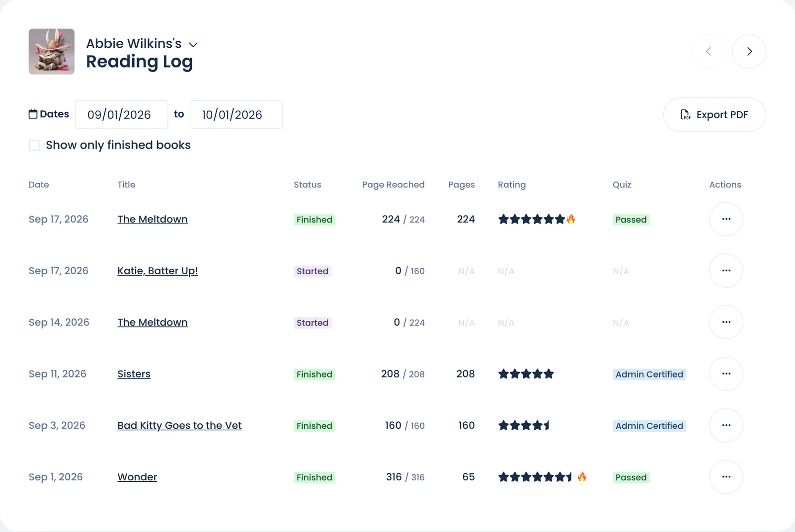Click Finished status badge for Bad Kitty row

[x=315, y=426]
